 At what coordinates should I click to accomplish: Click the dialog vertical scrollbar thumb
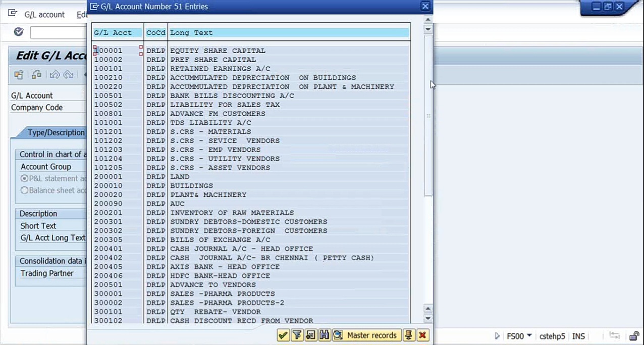tap(428, 116)
